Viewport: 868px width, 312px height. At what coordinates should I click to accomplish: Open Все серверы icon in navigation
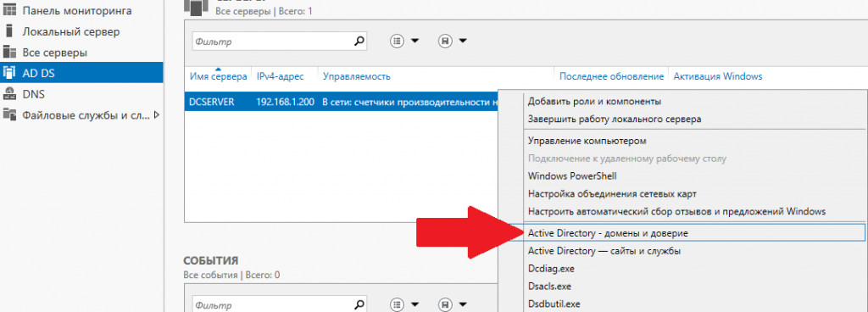8,53
